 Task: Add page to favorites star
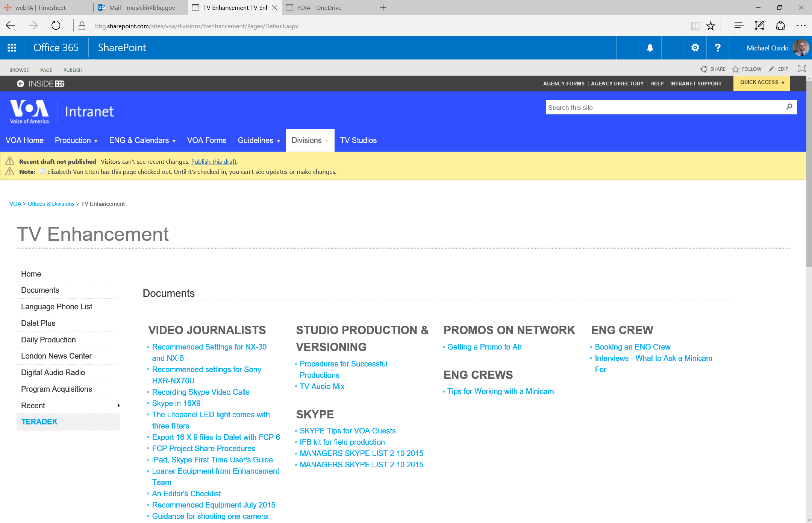pyautogui.click(x=710, y=26)
